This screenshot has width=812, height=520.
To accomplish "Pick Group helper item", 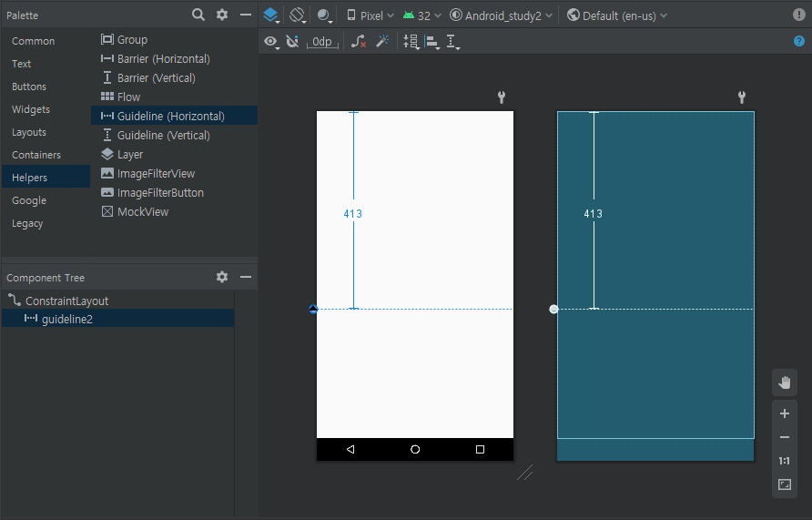I will coord(174,39).
